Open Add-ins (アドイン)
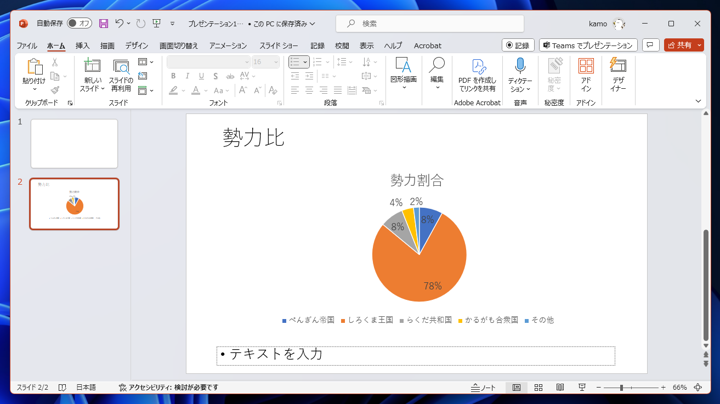 [586, 75]
